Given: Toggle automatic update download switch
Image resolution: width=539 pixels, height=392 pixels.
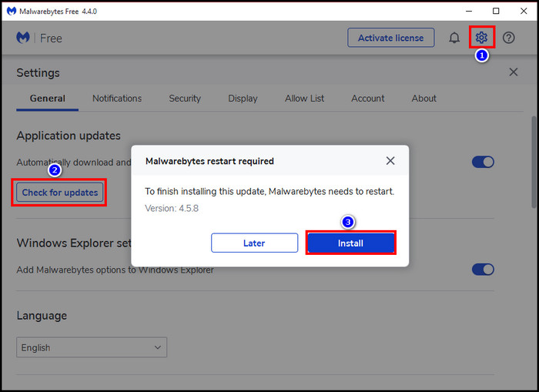Looking at the screenshot, I should tap(483, 162).
